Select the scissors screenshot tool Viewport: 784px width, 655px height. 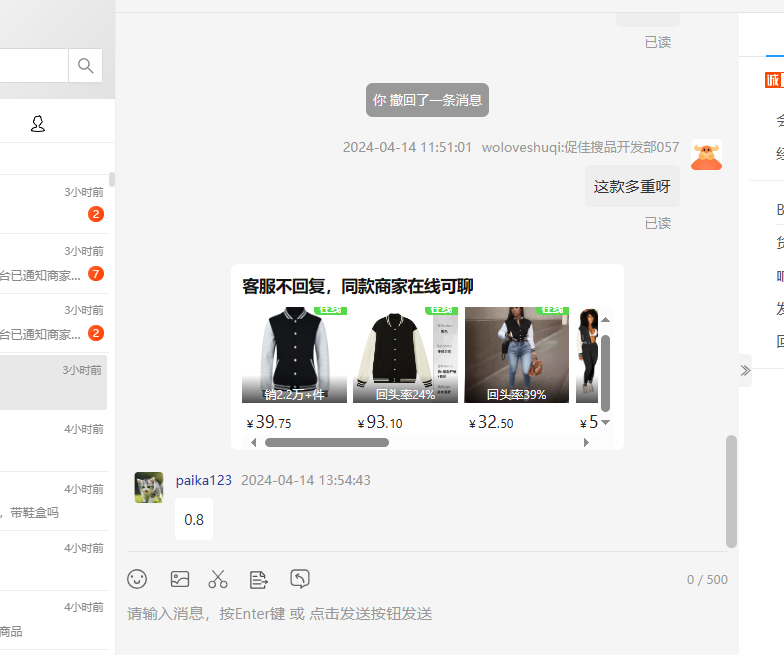pyautogui.click(x=218, y=579)
